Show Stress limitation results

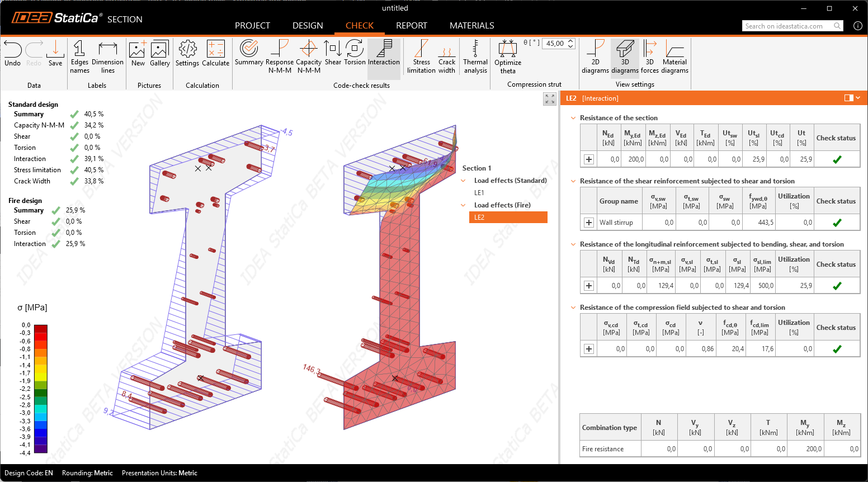point(421,57)
